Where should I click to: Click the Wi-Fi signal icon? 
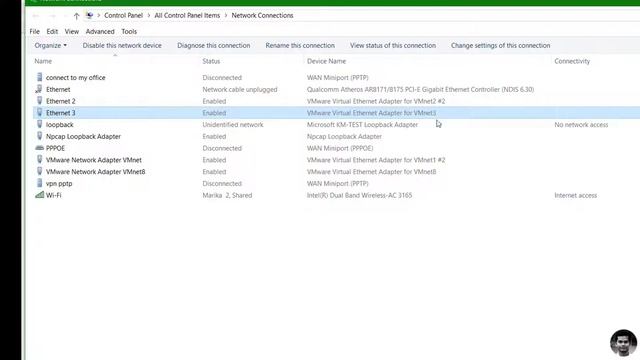[39, 195]
